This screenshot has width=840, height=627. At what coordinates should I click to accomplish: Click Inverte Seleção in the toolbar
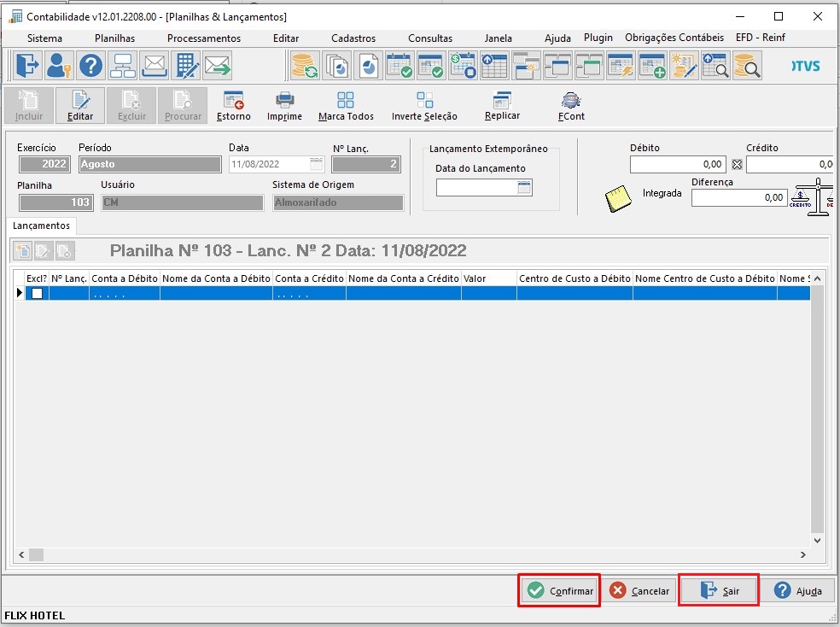click(x=424, y=106)
